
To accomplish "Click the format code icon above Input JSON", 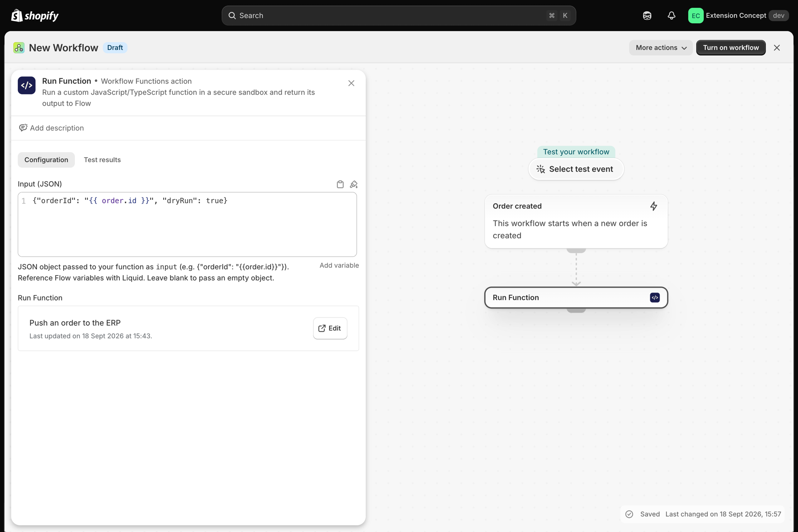I will click(x=354, y=184).
